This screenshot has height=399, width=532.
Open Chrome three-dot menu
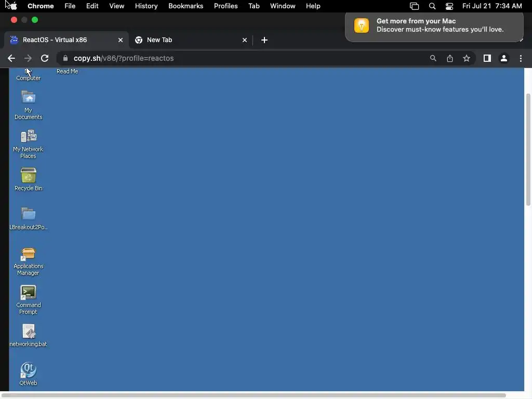click(521, 58)
